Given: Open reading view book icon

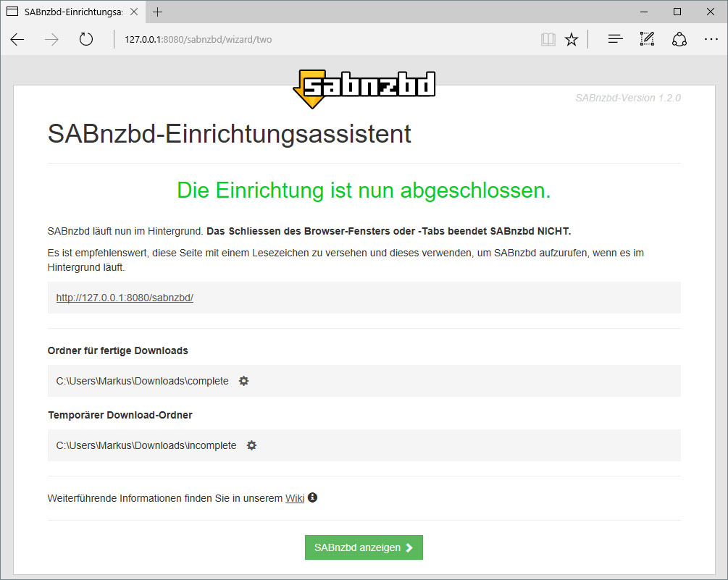Looking at the screenshot, I should click(x=548, y=39).
